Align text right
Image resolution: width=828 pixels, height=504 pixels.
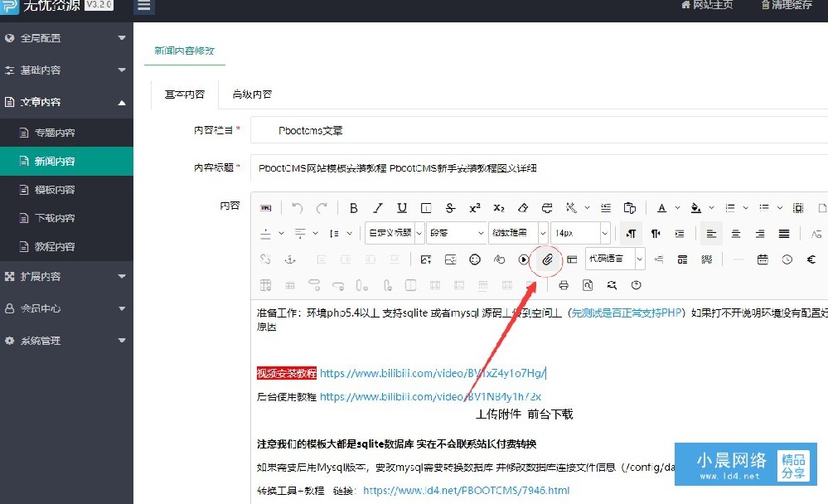760,234
